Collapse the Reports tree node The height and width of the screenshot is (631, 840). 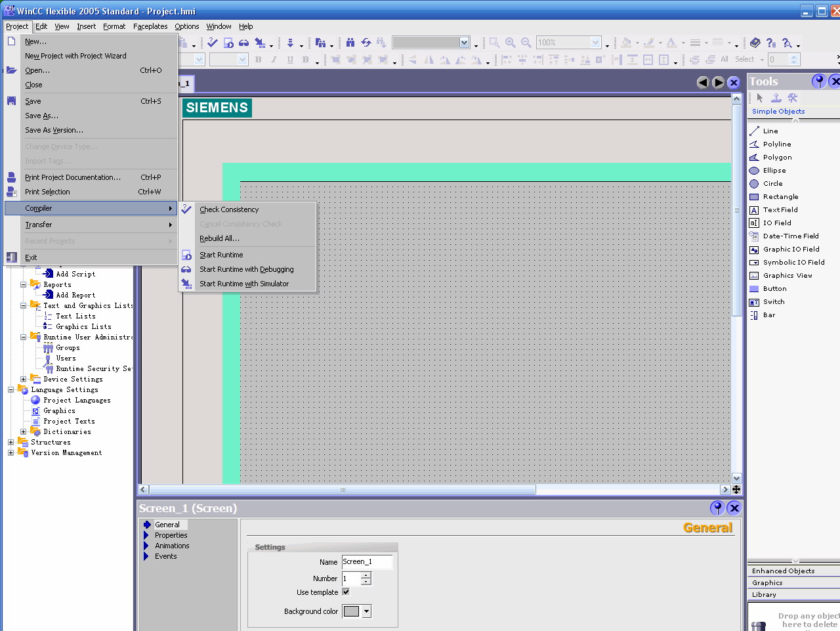click(x=24, y=284)
